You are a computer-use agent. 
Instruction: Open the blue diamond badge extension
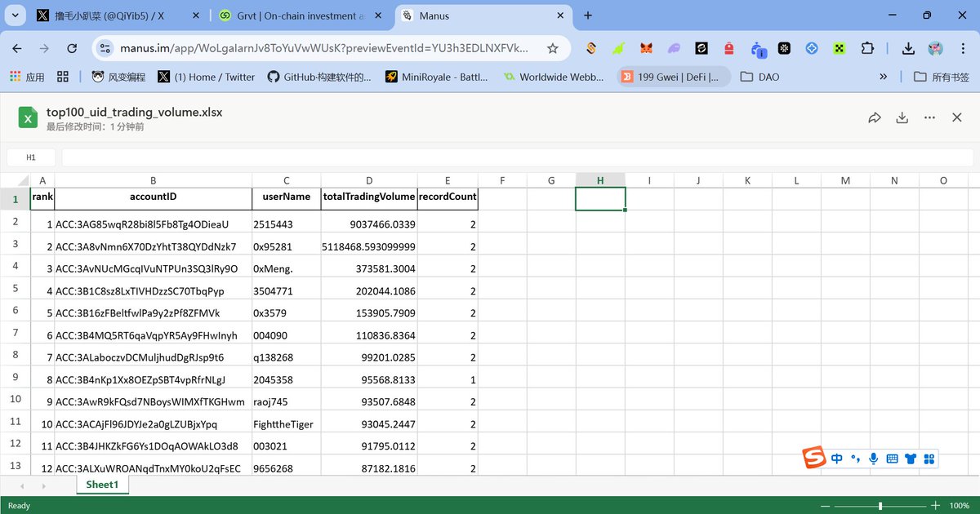click(x=812, y=49)
